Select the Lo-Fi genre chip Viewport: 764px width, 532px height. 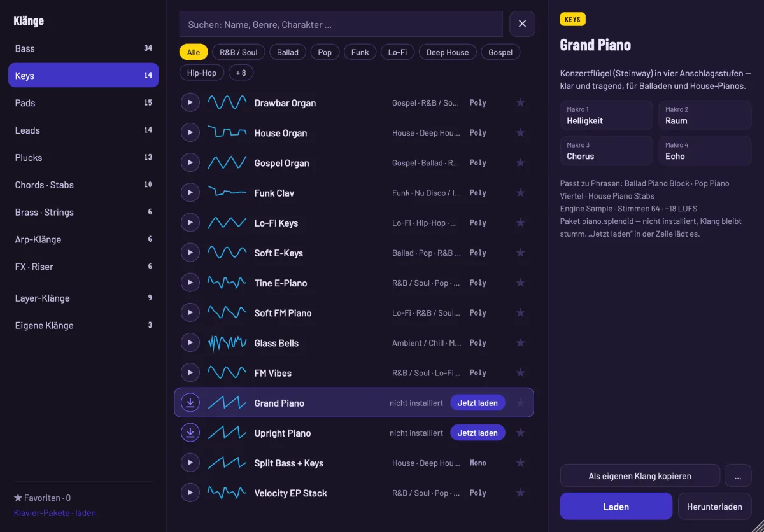(x=397, y=52)
